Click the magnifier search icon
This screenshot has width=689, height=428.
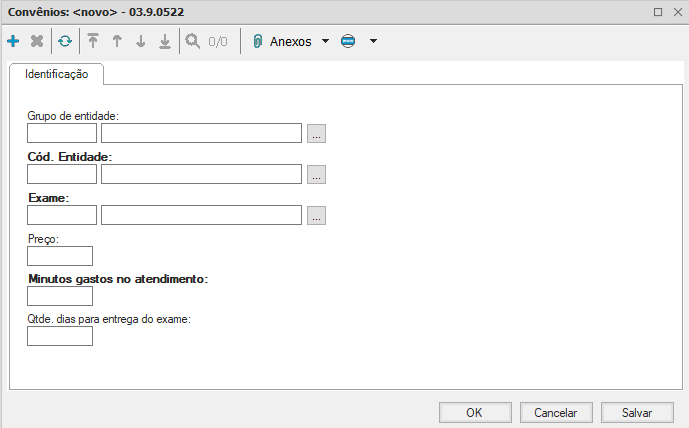[193, 42]
